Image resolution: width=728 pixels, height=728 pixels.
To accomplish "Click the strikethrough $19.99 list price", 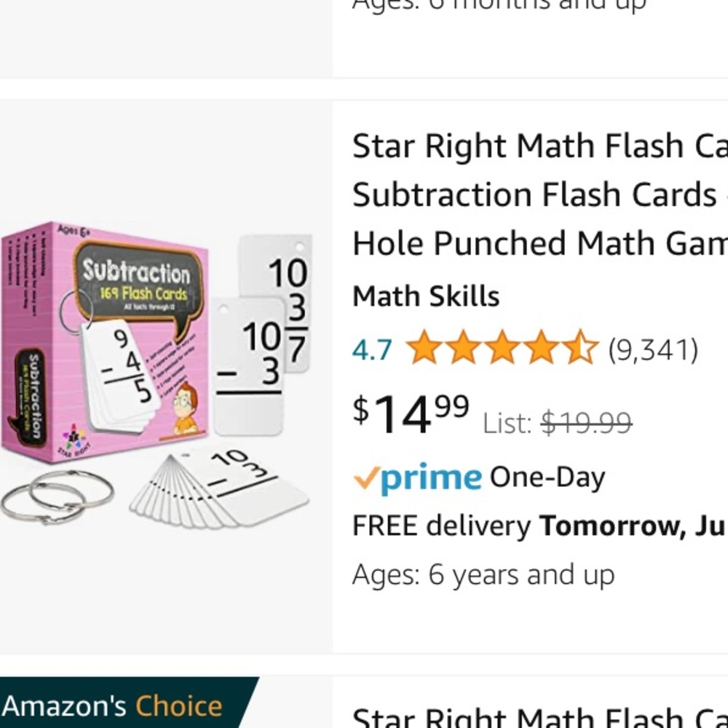I will 586,422.
